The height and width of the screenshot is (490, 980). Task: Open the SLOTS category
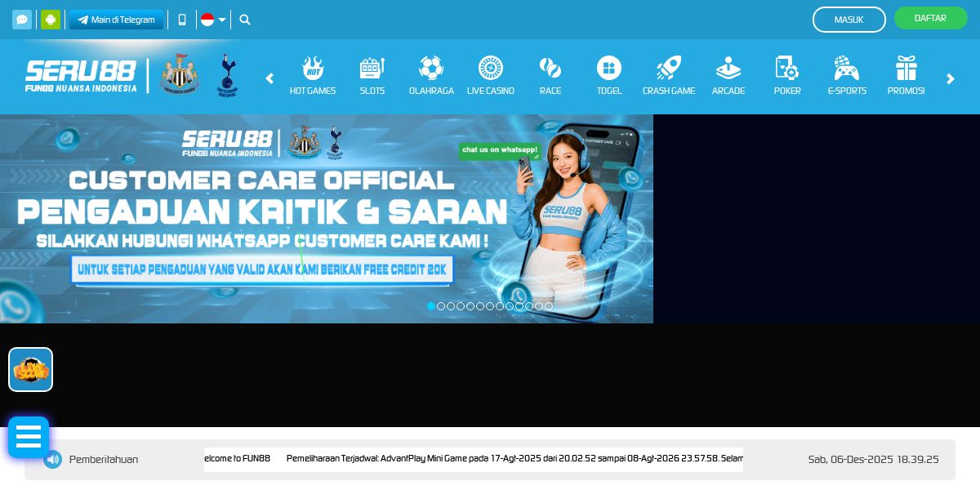[x=372, y=76]
